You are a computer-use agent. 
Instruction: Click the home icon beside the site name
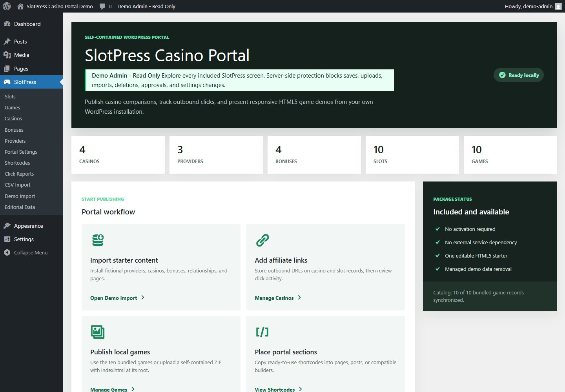pos(20,6)
